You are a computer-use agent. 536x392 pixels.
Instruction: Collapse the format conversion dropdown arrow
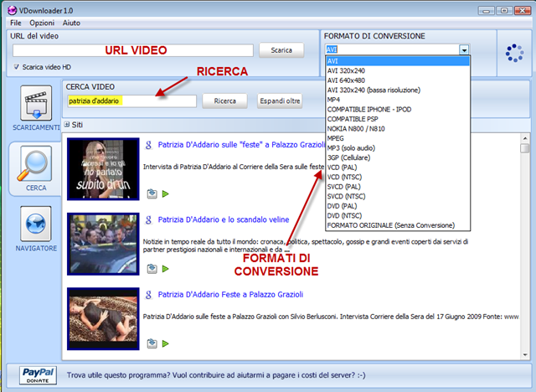[x=464, y=50]
